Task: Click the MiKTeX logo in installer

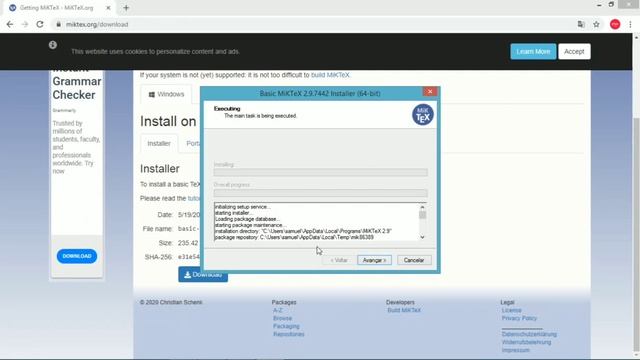Action: [422, 115]
